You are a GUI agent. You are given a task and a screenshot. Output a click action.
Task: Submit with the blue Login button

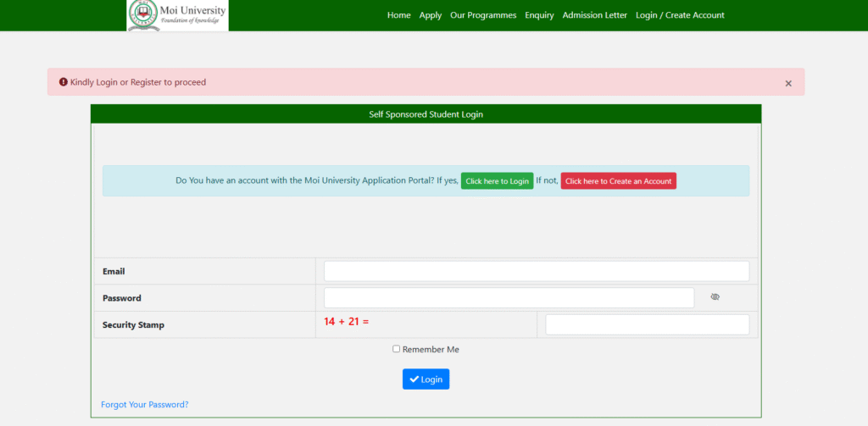pyautogui.click(x=426, y=379)
